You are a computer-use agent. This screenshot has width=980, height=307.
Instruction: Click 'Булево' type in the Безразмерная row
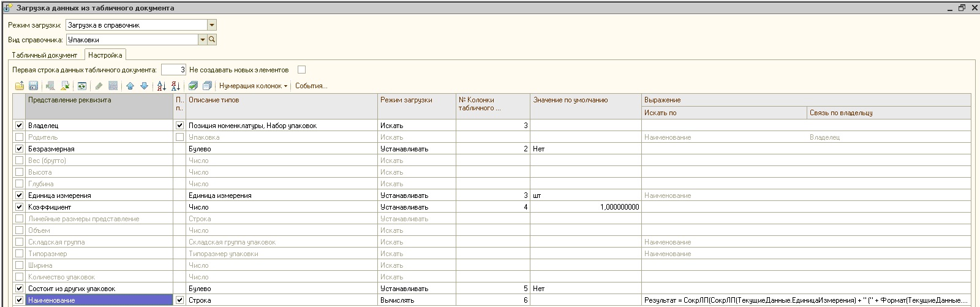[282, 149]
